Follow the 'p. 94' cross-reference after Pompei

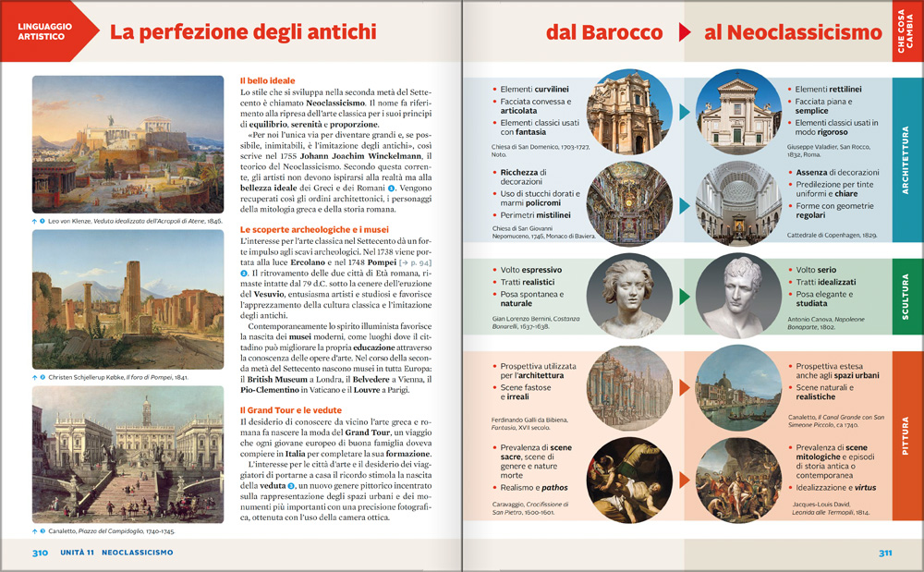pyautogui.click(x=415, y=262)
